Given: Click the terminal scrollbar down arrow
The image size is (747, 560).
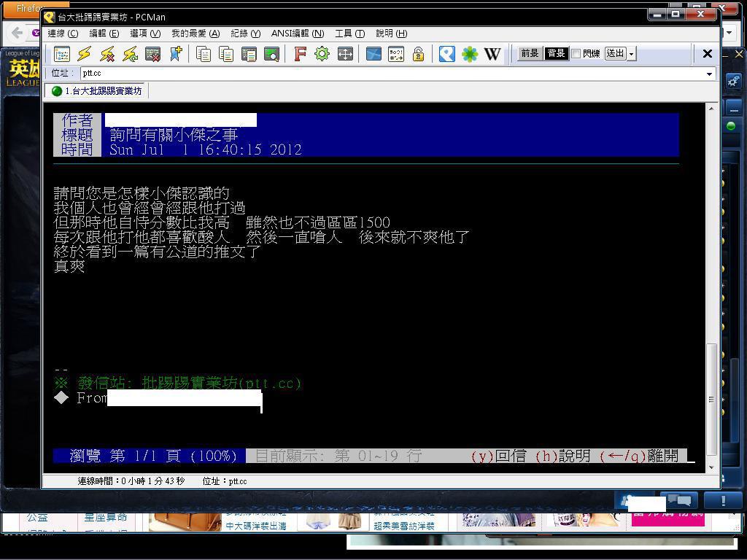Looking at the screenshot, I should point(711,467).
